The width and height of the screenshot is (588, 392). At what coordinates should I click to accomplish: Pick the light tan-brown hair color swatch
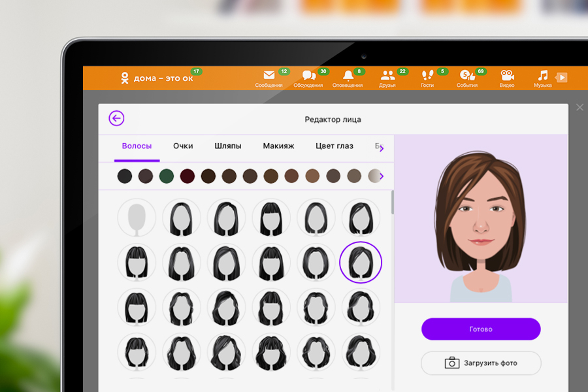pyautogui.click(x=312, y=176)
